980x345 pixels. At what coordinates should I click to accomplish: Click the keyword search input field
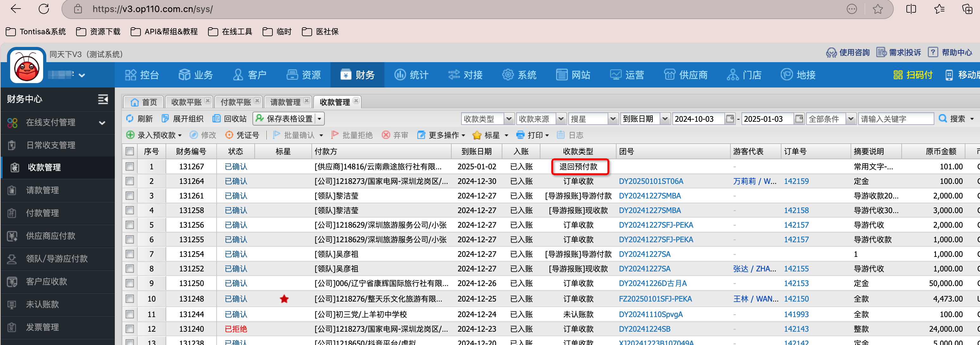point(896,119)
